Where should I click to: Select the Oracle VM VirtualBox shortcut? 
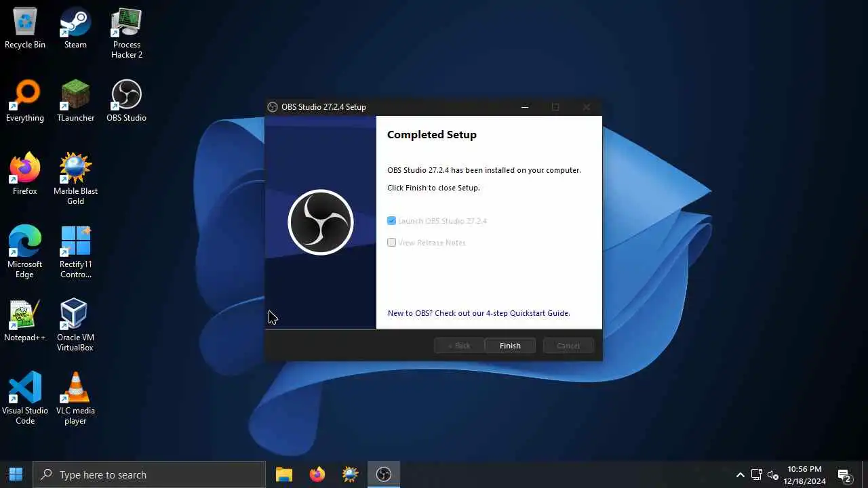(x=75, y=326)
